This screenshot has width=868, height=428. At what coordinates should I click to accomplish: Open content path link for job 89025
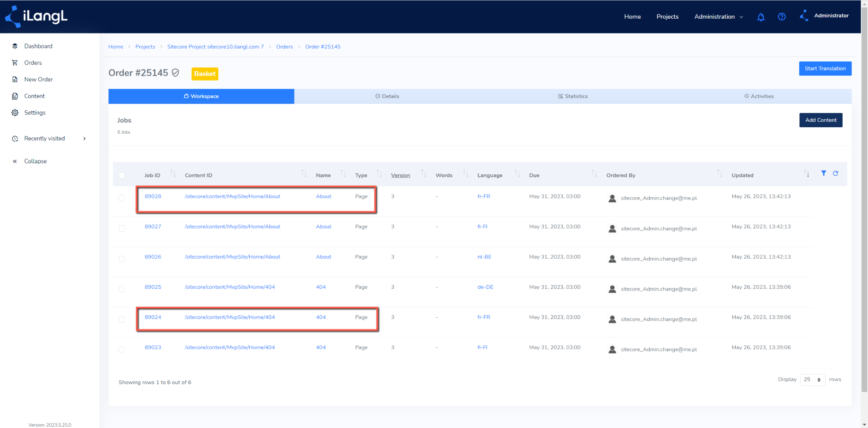230,287
